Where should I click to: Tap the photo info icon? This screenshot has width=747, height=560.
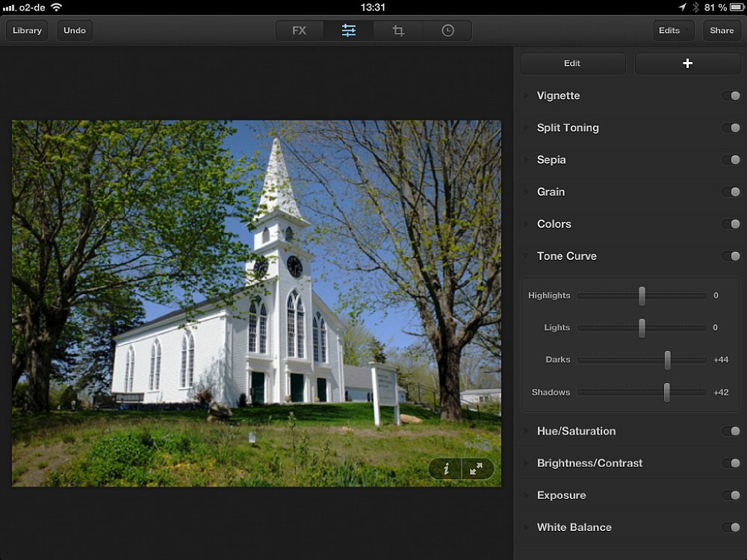coord(446,469)
